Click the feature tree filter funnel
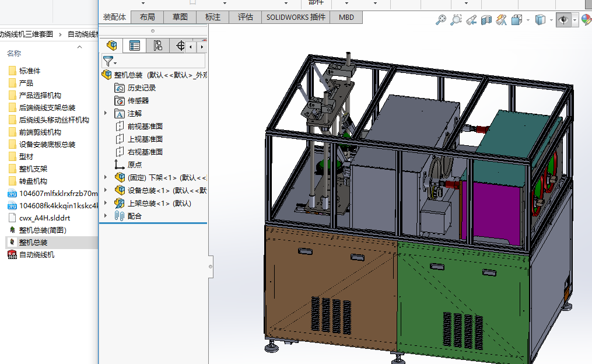The height and width of the screenshot is (364, 592). [108, 61]
